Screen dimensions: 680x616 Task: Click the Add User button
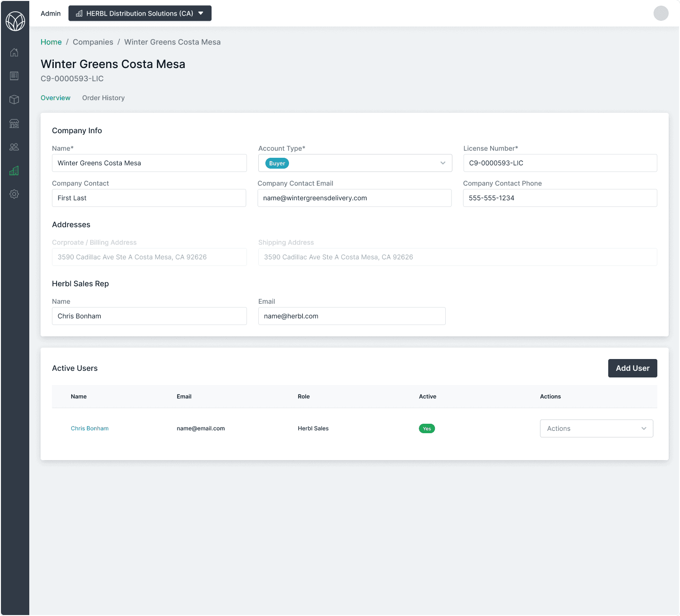click(x=632, y=368)
